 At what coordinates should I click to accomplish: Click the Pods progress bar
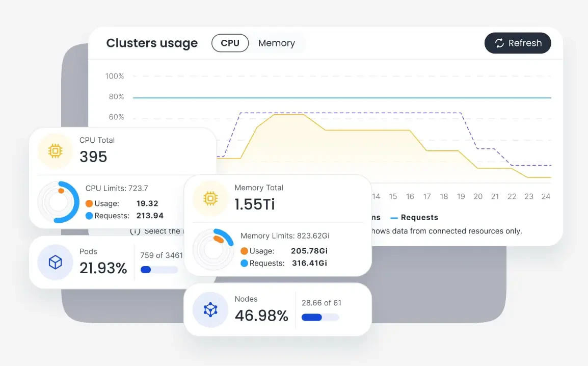[x=158, y=270]
